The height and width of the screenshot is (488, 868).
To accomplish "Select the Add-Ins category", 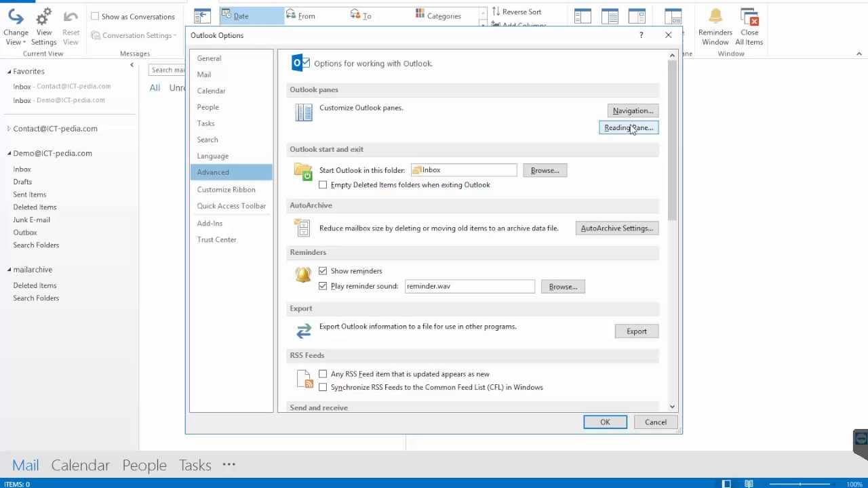I will click(x=231, y=224).
